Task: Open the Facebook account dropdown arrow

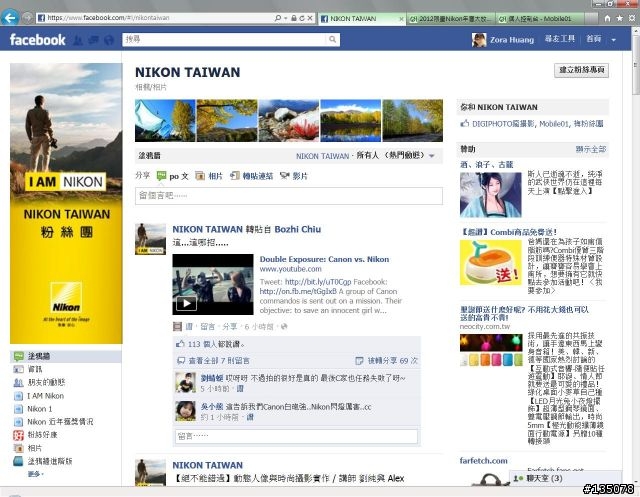Action: (x=613, y=40)
